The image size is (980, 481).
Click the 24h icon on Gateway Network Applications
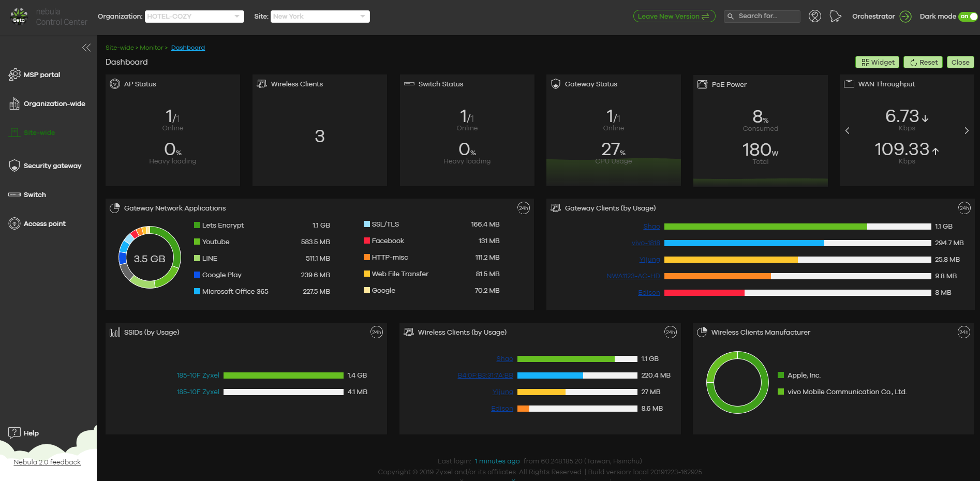523,208
